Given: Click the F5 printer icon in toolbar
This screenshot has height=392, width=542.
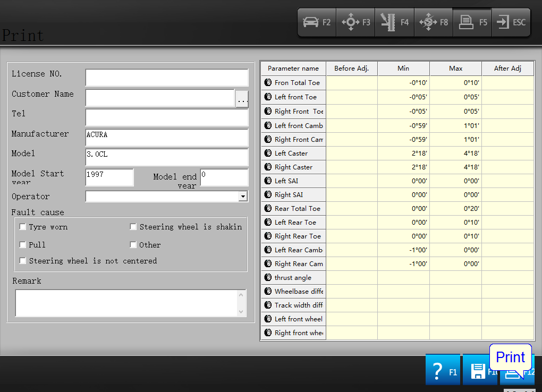Looking at the screenshot, I should coord(472,22).
